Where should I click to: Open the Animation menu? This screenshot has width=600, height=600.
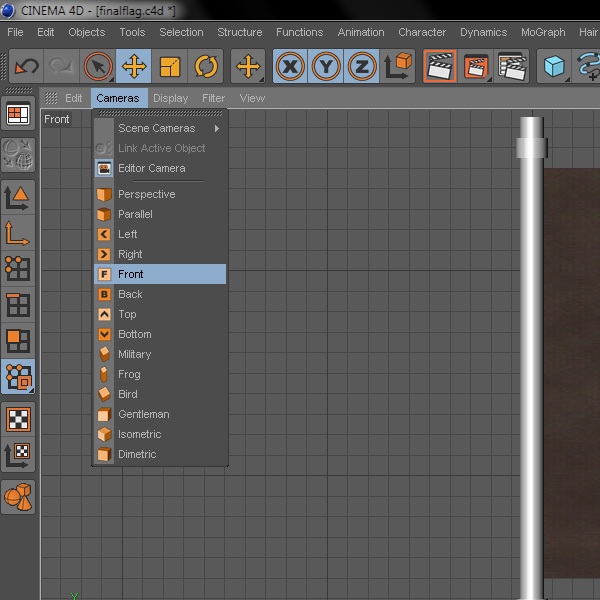click(361, 32)
